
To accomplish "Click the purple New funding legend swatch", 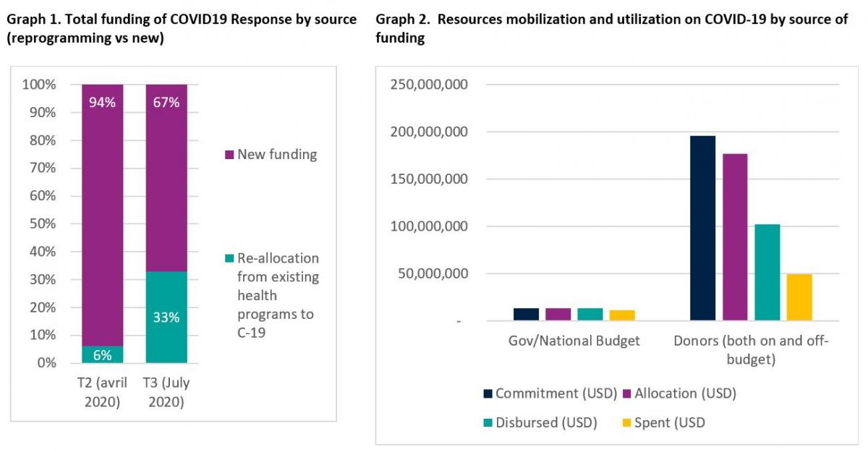I will (229, 155).
